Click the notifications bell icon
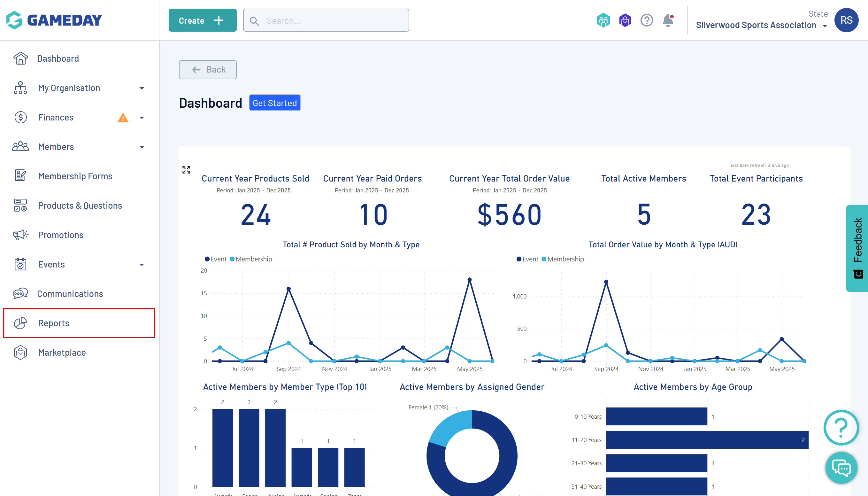This screenshot has width=868, height=496. click(668, 20)
